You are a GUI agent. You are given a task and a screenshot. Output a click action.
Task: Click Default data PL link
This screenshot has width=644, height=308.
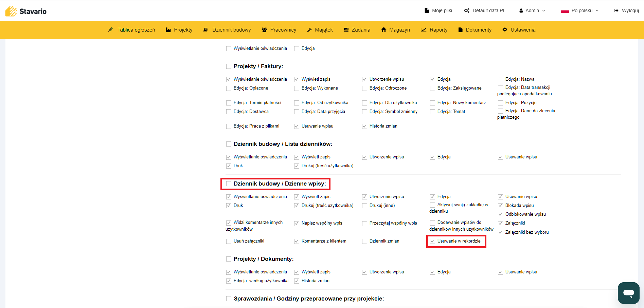click(x=489, y=11)
